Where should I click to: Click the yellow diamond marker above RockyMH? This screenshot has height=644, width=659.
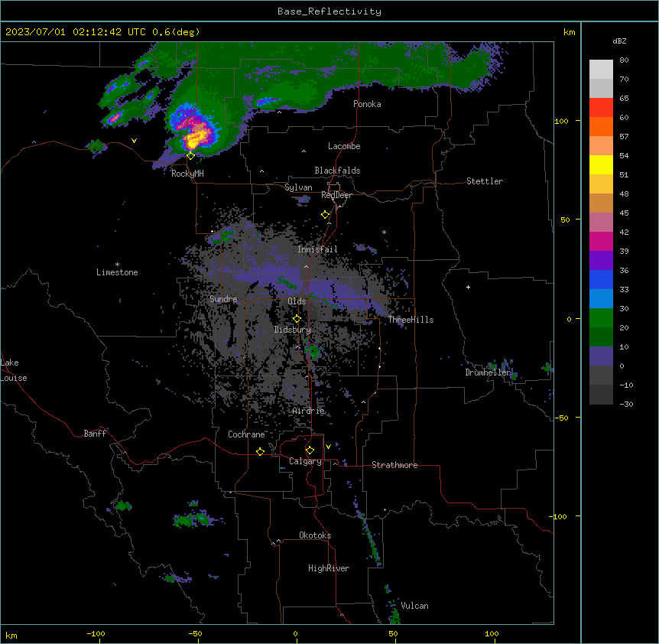coord(190,156)
